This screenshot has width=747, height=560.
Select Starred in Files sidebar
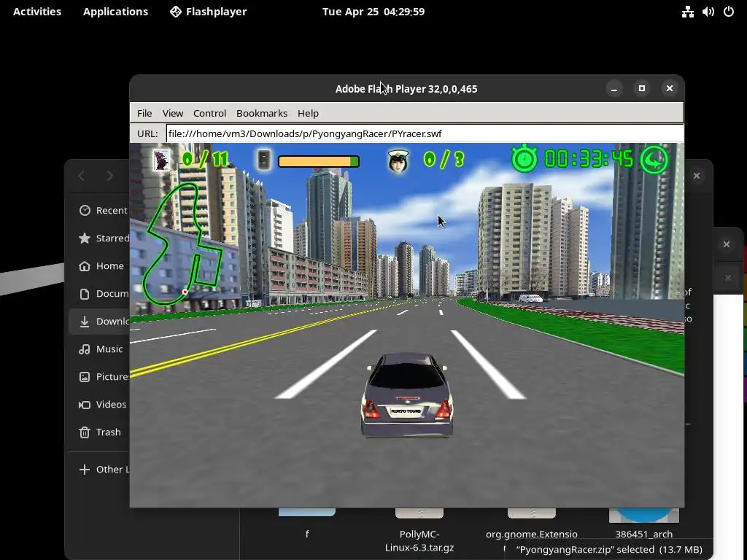click(99, 238)
